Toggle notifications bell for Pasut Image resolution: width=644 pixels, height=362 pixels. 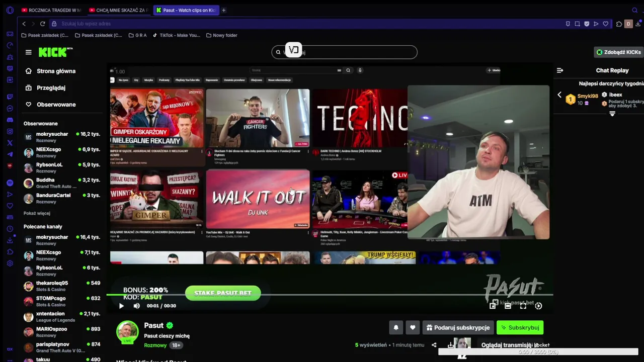click(396, 327)
